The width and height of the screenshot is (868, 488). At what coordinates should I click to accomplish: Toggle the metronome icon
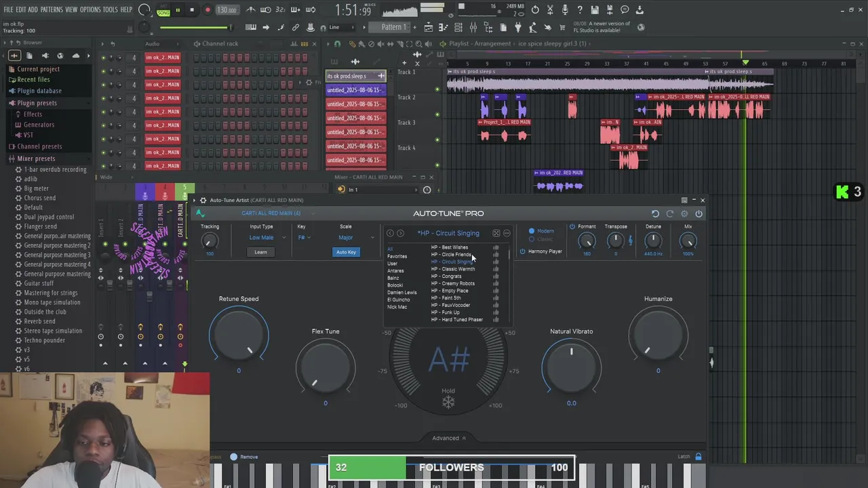click(251, 10)
